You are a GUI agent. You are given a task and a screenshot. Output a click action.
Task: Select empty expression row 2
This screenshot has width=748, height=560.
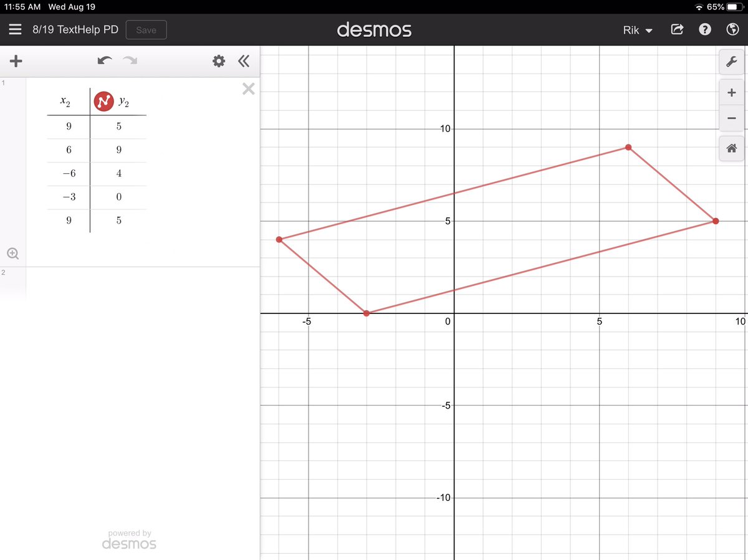coord(125,283)
